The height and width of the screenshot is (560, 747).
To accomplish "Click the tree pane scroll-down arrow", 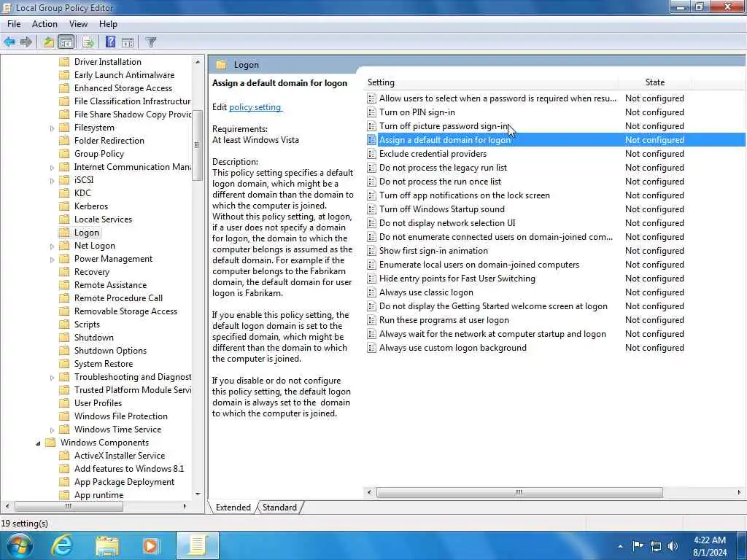I will (198, 494).
